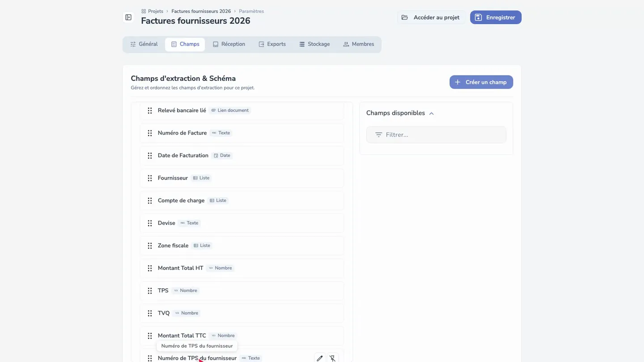
Task: Select the Date de Facturation field name
Action: 183,156
